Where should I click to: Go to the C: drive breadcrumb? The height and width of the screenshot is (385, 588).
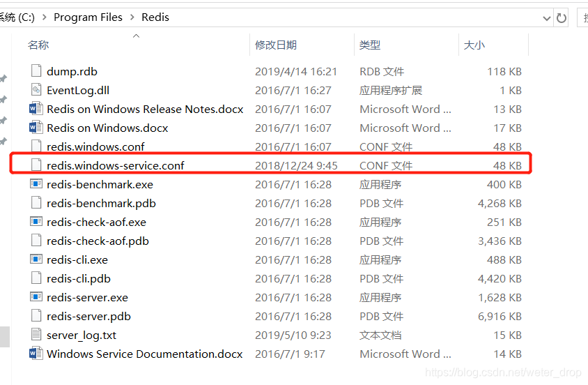(17, 17)
